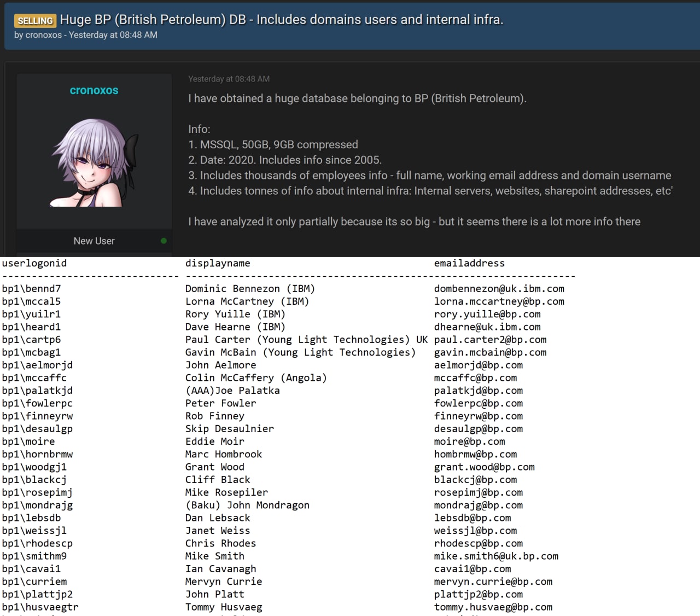Select display name (AAA)Joe Palatka
700x616 pixels.
click(232, 391)
